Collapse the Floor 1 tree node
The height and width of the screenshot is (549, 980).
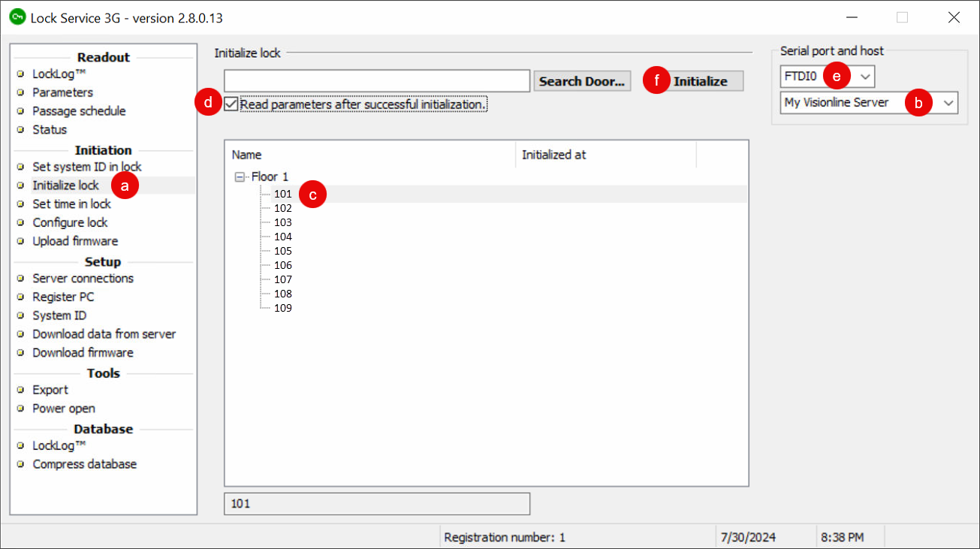(239, 176)
